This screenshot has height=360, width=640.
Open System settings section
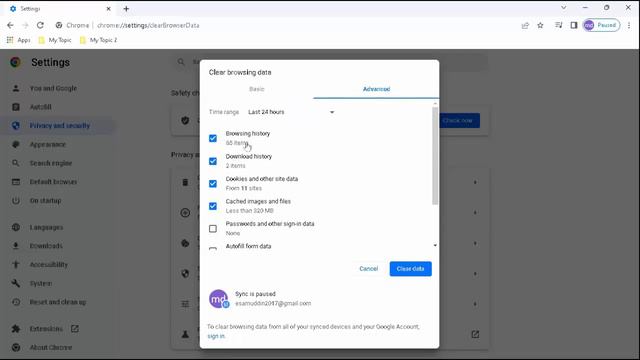click(40, 283)
